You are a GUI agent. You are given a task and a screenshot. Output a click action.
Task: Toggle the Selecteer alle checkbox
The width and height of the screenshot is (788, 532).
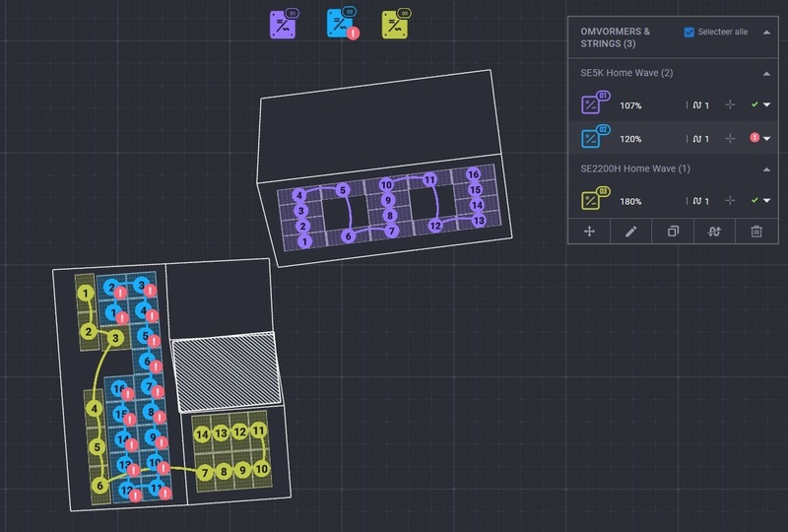pos(689,33)
